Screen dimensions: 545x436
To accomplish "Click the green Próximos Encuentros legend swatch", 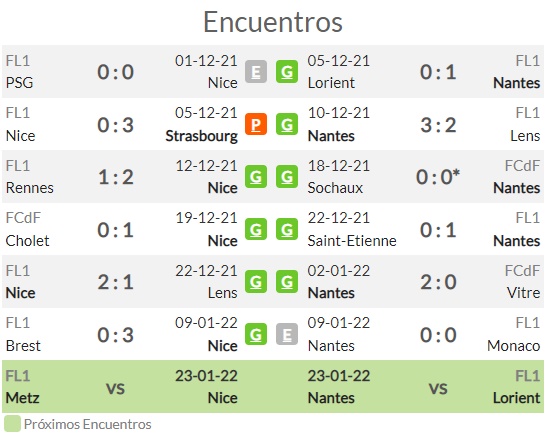I will click(12, 424).
